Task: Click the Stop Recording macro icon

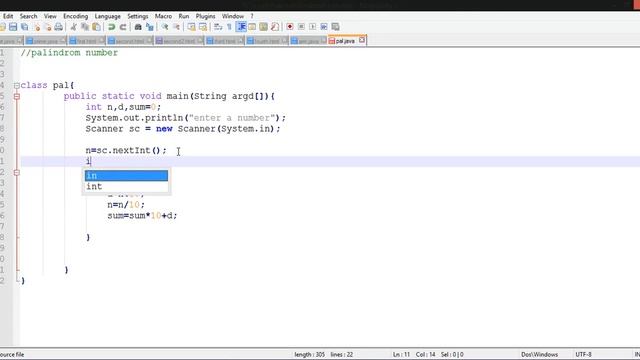Action: click(x=301, y=27)
